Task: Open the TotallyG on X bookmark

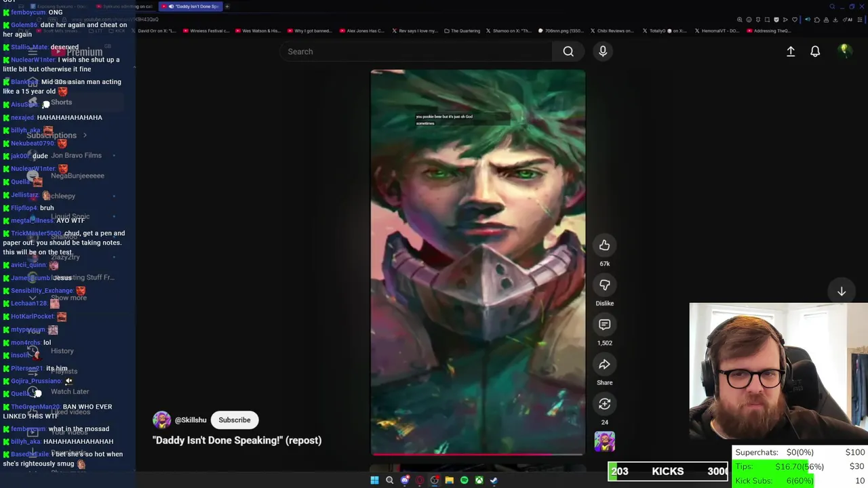Action: (x=663, y=30)
